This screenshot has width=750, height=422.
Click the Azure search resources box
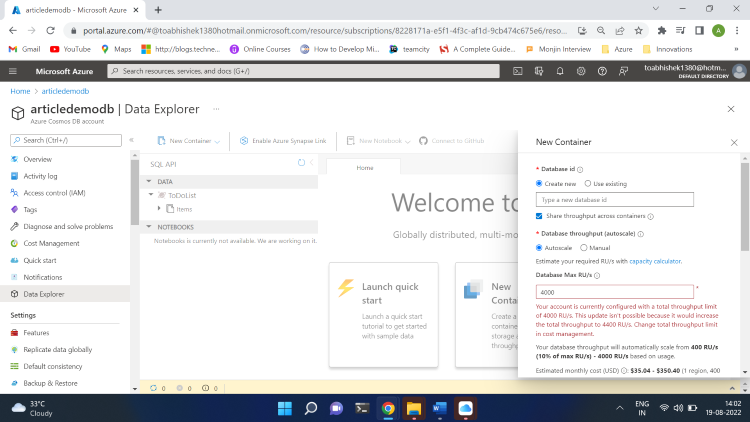pyautogui.click(x=304, y=71)
